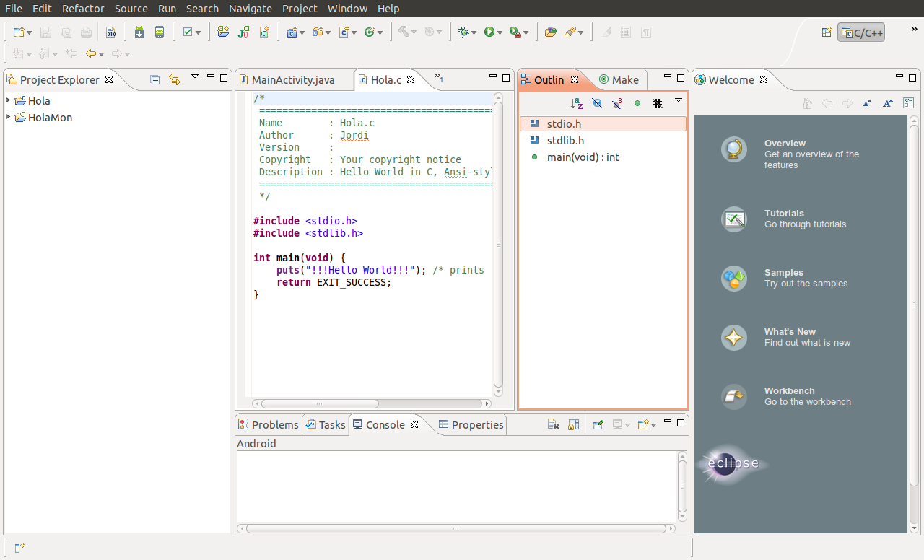This screenshot has height=560, width=924.
Task: Toggle Link with Editor in Project Explorer
Action: (174, 80)
